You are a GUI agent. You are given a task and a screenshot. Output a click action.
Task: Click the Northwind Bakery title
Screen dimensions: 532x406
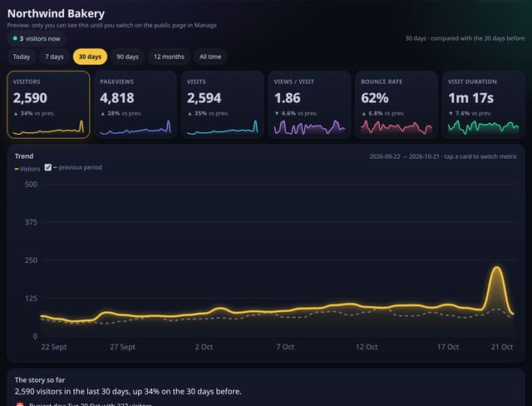click(56, 13)
